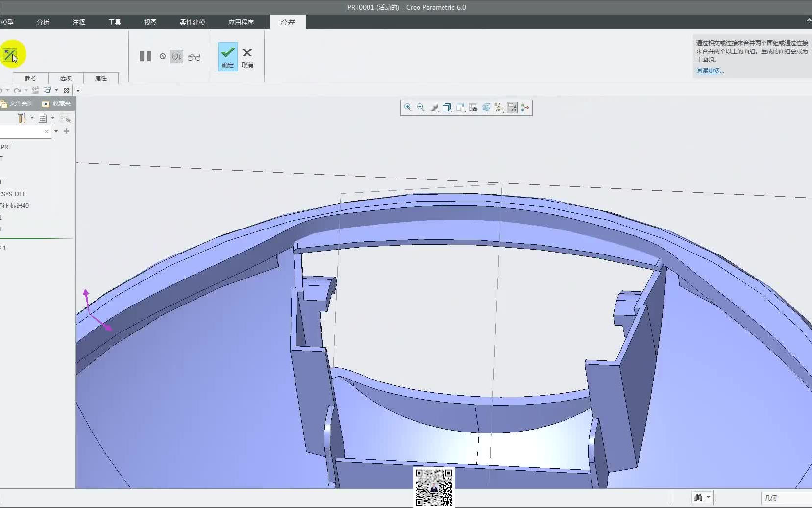Expand the 参考 panel
The image size is (812, 508).
[30, 78]
